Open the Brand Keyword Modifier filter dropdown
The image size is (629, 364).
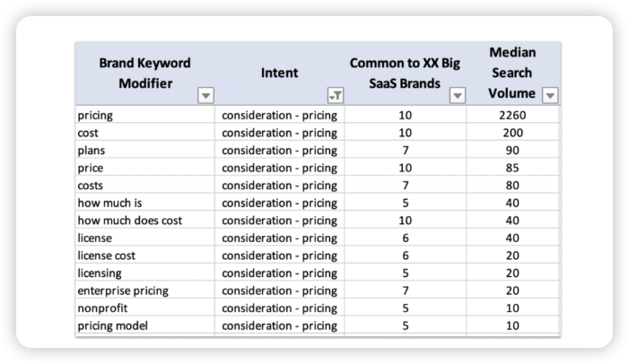pos(206,96)
